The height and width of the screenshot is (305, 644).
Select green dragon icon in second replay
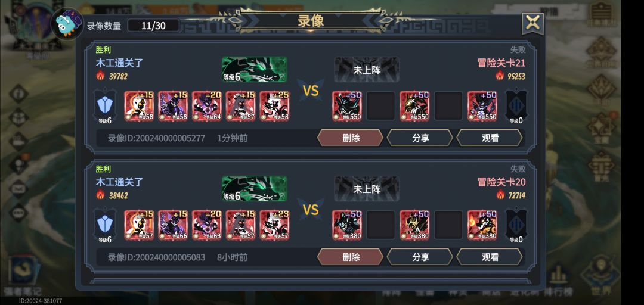click(254, 188)
